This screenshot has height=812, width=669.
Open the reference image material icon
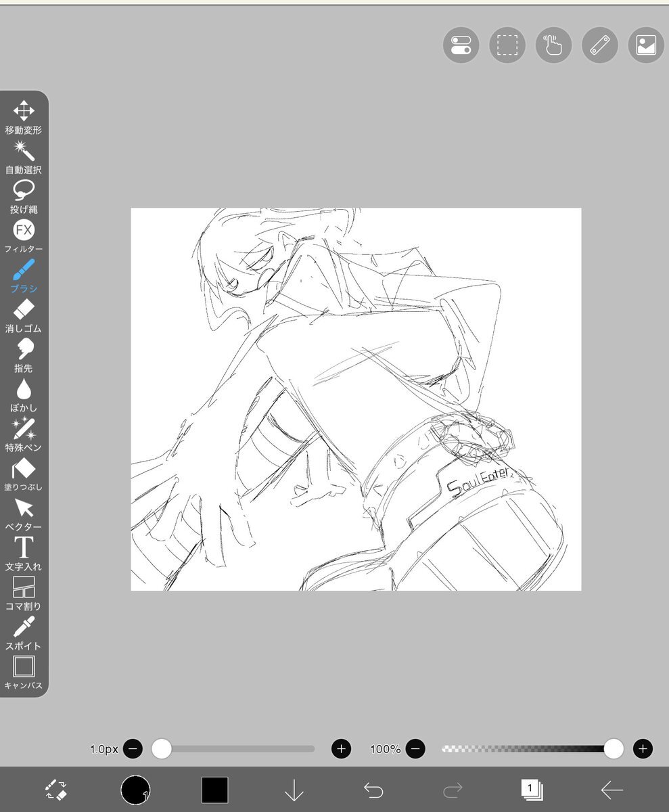(x=646, y=45)
